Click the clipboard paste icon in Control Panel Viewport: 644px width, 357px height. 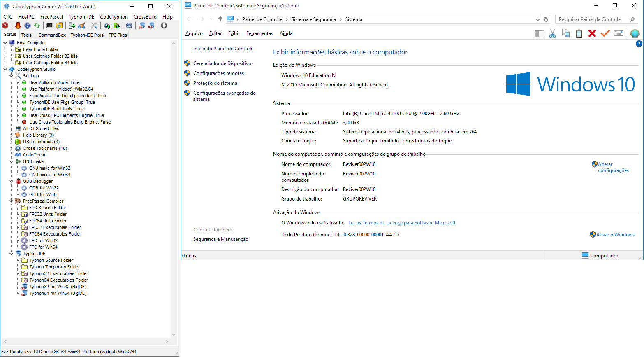click(579, 33)
